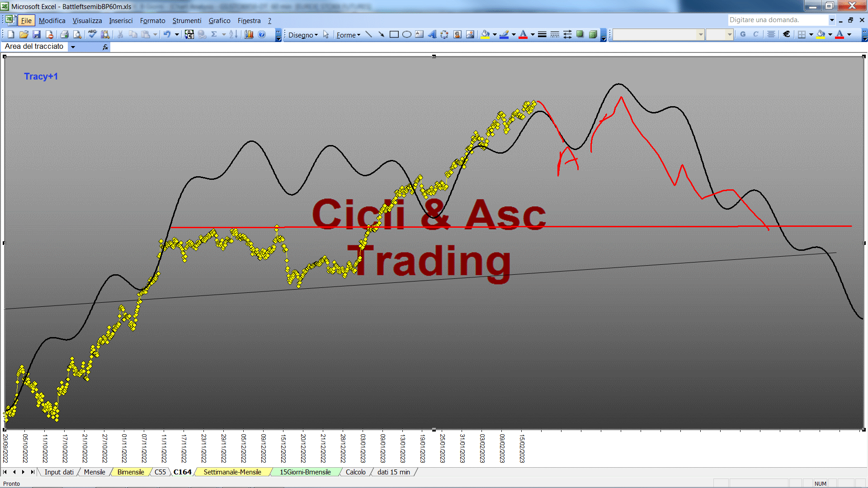Image resolution: width=868 pixels, height=488 pixels.
Task: Open the Strumenti menu
Action: 187,21
